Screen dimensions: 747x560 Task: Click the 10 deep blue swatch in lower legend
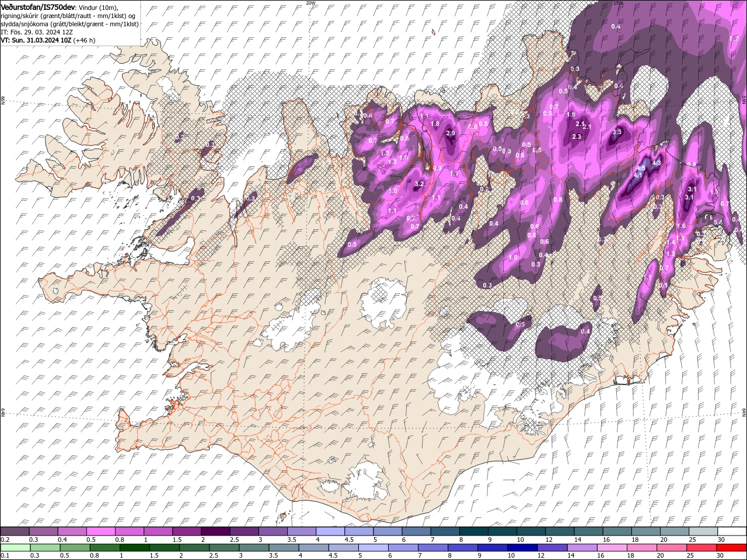pyautogui.click(x=522, y=548)
